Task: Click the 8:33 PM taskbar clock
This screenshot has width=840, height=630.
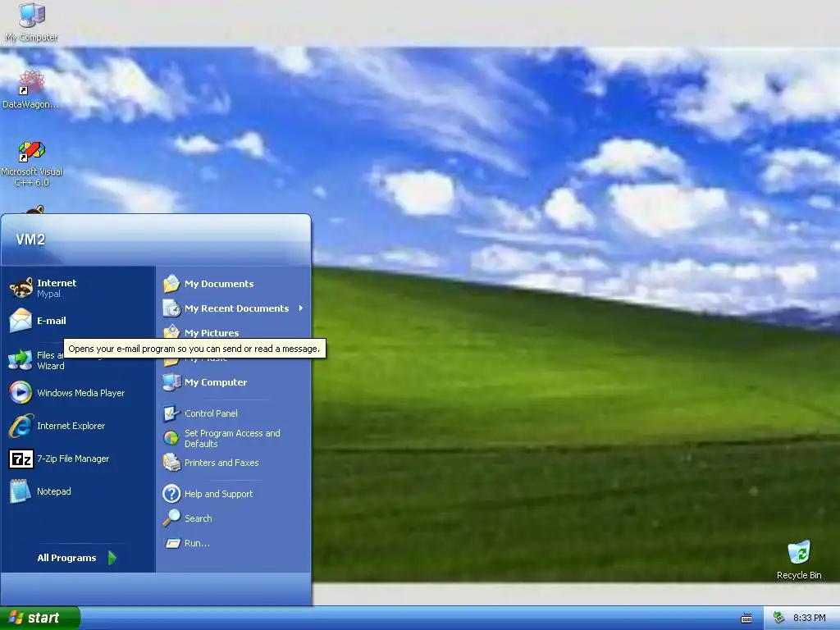Action: click(809, 618)
